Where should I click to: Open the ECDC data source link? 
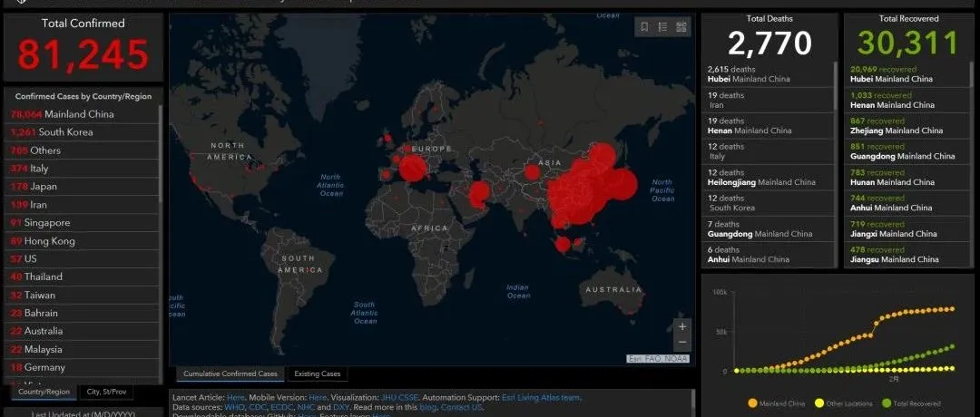(282, 407)
